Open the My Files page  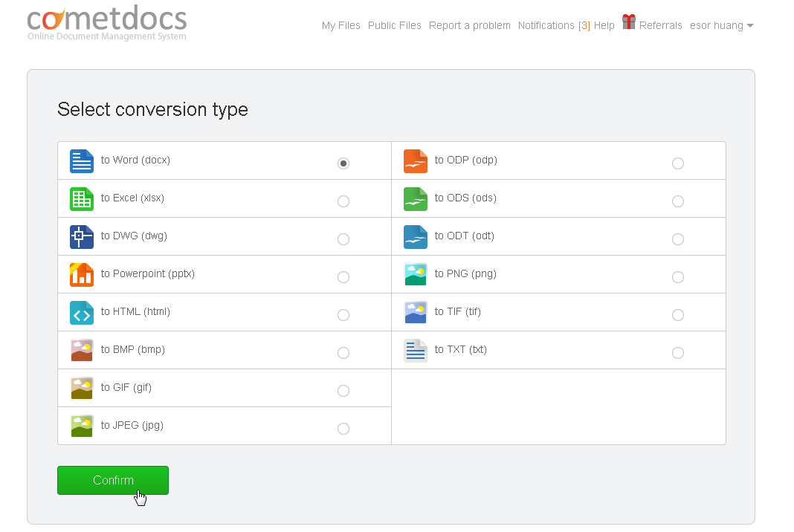pyautogui.click(x=340, y=25)
